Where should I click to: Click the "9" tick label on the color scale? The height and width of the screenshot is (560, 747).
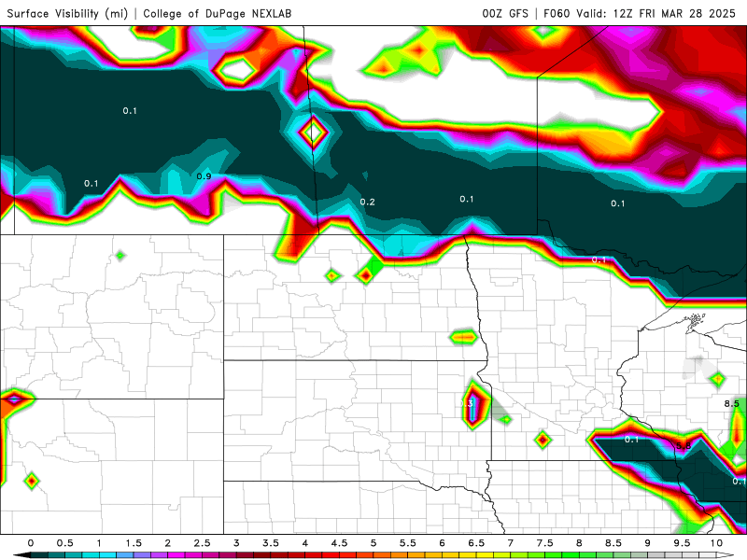pos(647,543)
